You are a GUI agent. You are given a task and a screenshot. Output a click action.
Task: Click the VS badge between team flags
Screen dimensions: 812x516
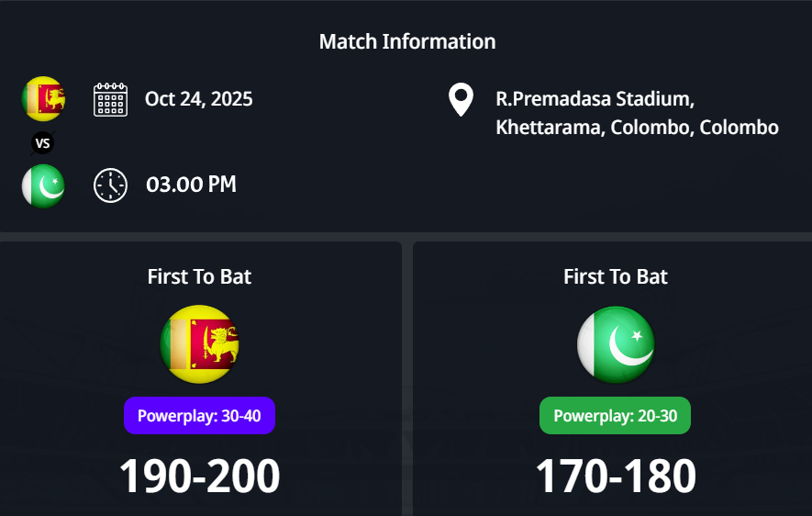point(42,142)
